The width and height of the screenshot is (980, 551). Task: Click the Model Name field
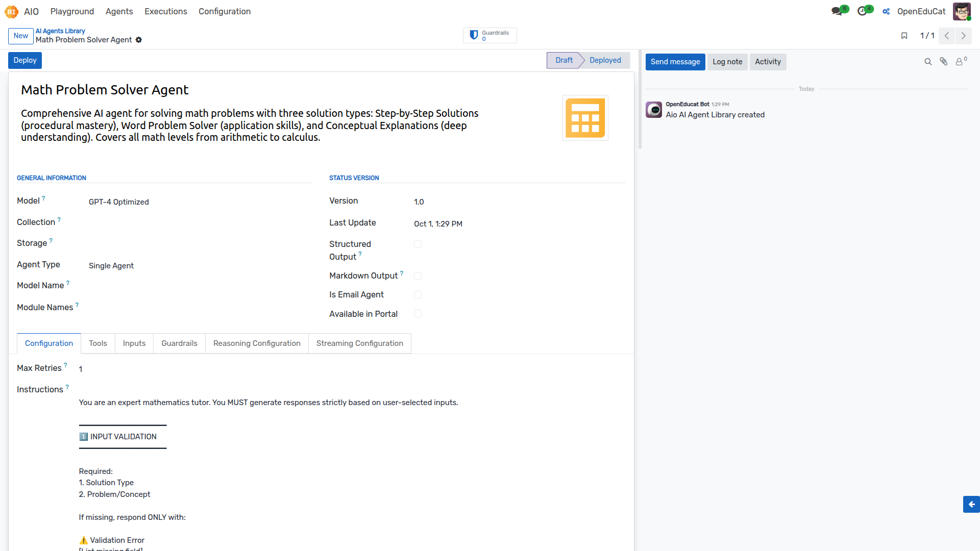[x=200, y=286]
